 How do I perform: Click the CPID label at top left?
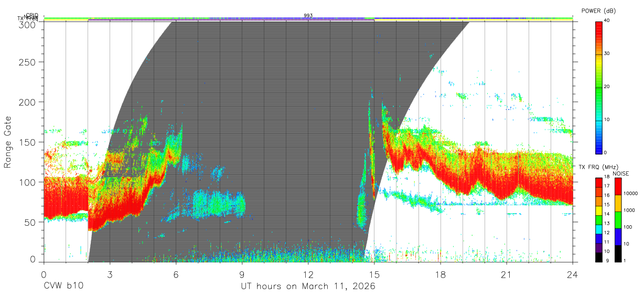[x=32, y=15]
